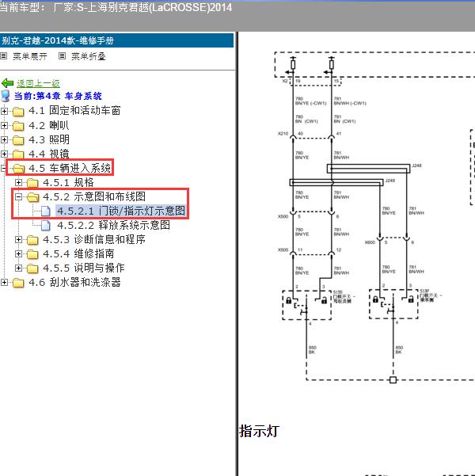Click the folder icon for 4.6 刮水器和洗涤器

tap(18, 283)
